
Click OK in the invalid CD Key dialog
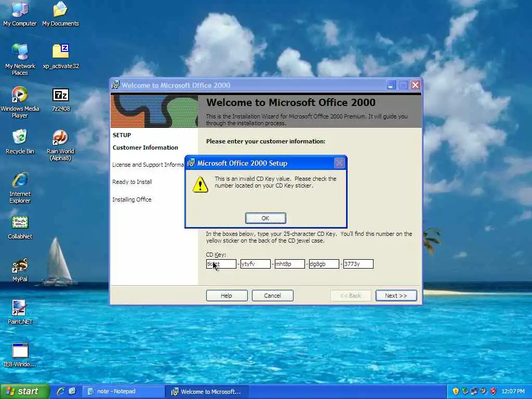265,218
